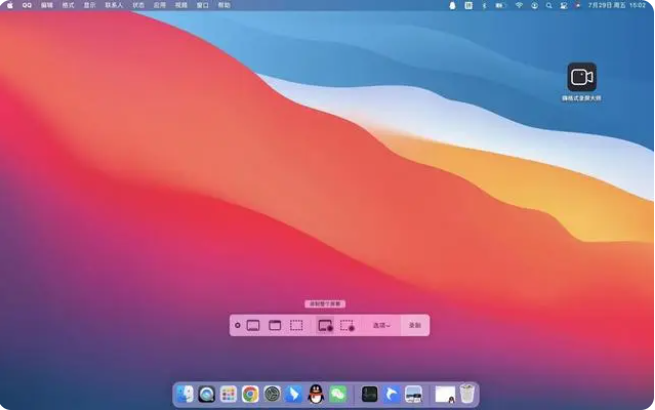Open the Apple menu
This screenshot has width=655, height=410.
tap(10, 5)
